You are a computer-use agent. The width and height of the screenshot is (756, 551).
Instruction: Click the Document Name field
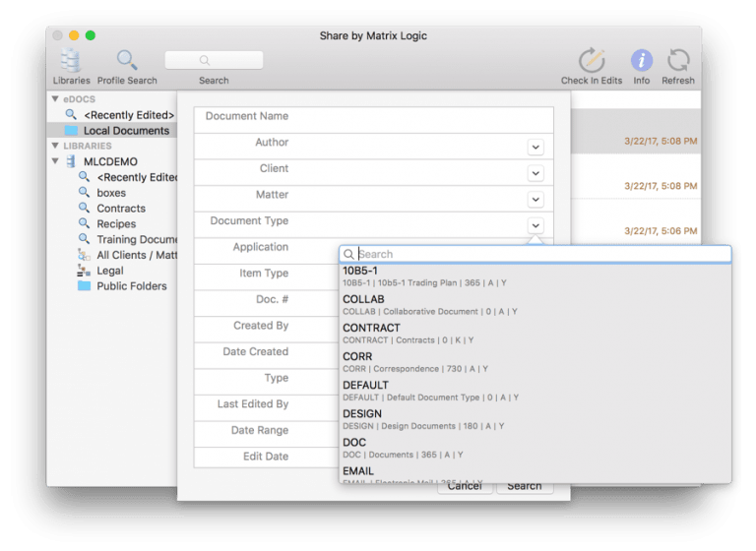tap(374, 120)
